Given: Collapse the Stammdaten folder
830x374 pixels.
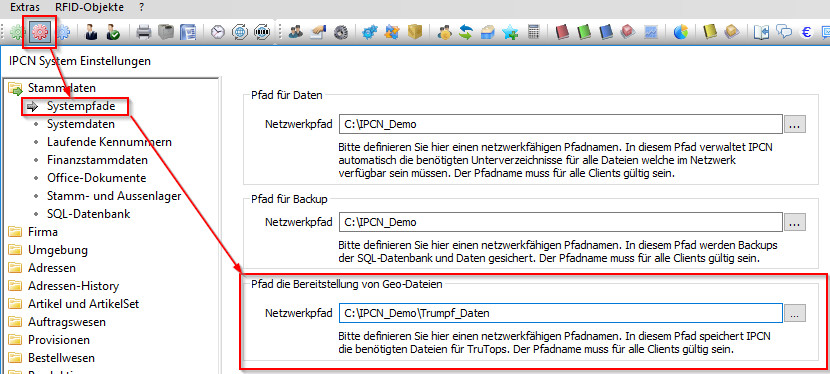Looking at the screenshot, I should point(15,88).
